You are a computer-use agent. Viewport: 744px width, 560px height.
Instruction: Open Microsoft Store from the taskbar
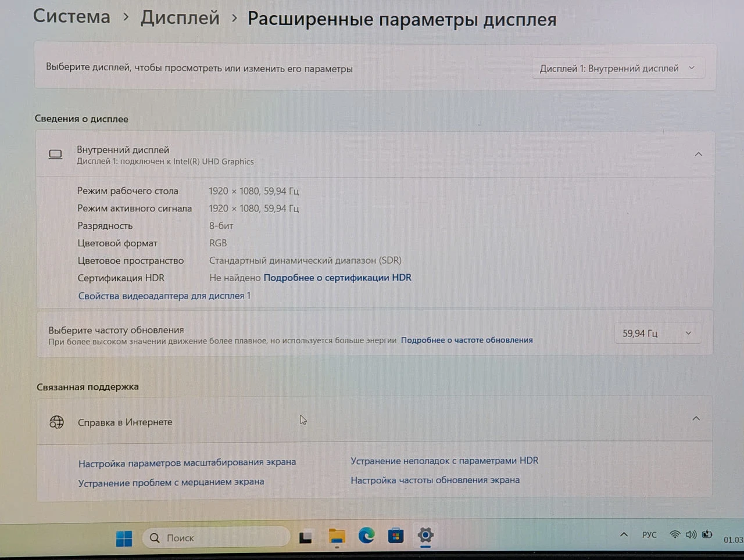[x=396, y=536]
